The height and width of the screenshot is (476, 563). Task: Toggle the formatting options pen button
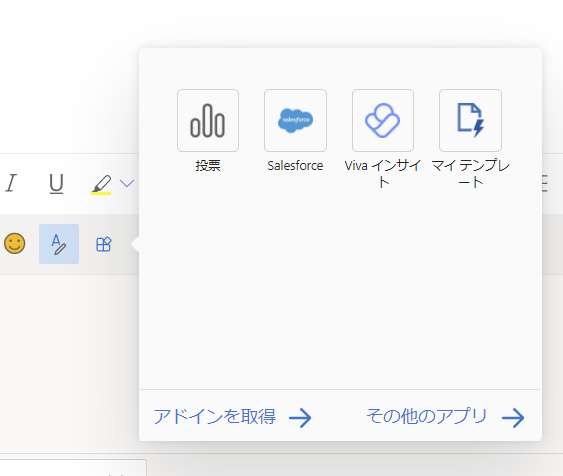click(59, 244)
